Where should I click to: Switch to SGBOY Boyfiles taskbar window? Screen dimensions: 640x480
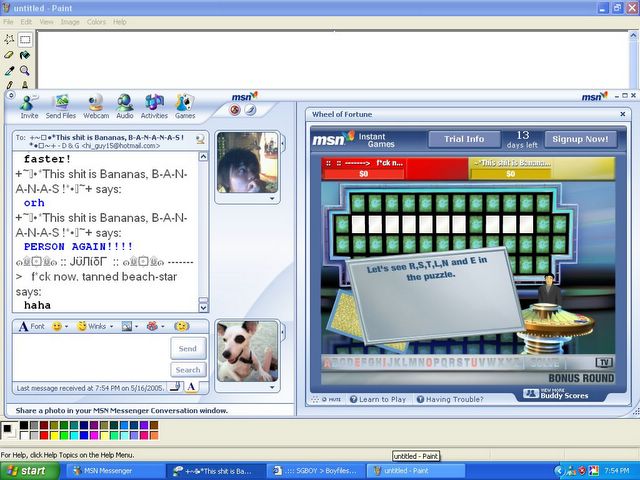coord(315,471)
